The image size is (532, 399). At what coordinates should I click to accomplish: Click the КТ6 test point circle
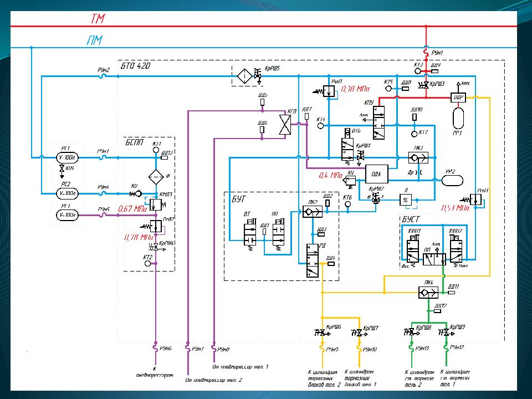(348, 204)
